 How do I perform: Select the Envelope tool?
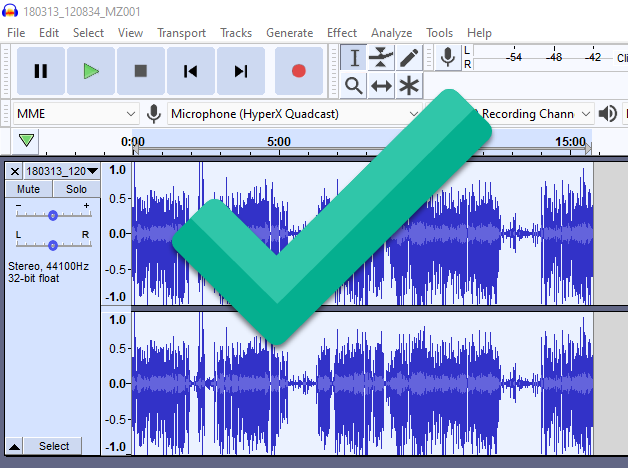381,58
